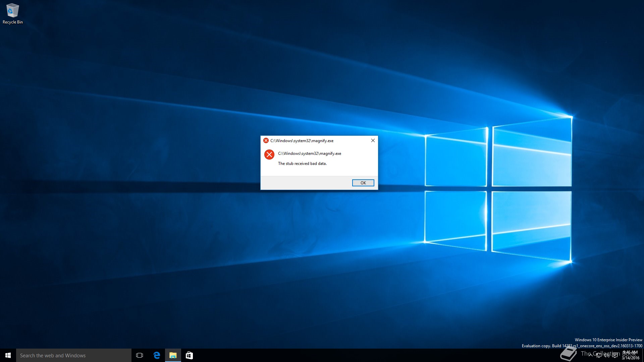The width and height of the screenshot is (644, 362).
Task: Launch Microsoft Edge from the taskbar
Action: point(157,355)
